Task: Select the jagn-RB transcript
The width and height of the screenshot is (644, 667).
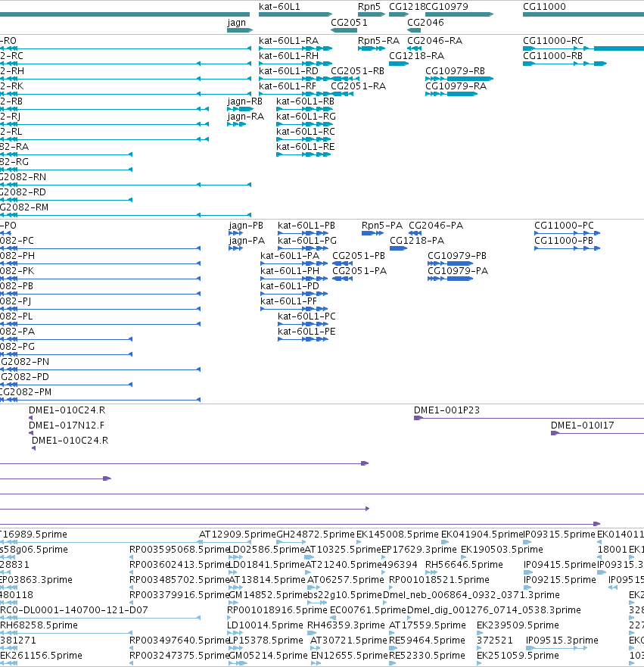Action: click(x=245, y=101)
